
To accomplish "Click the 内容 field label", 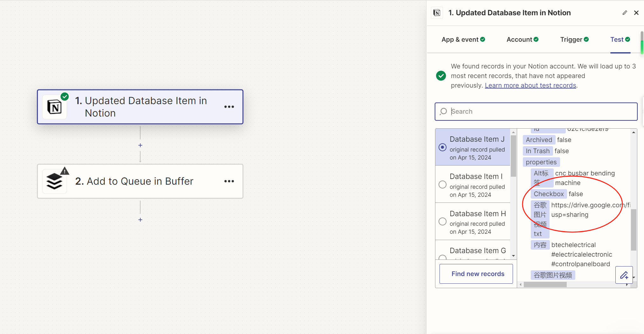I will 540,245.
